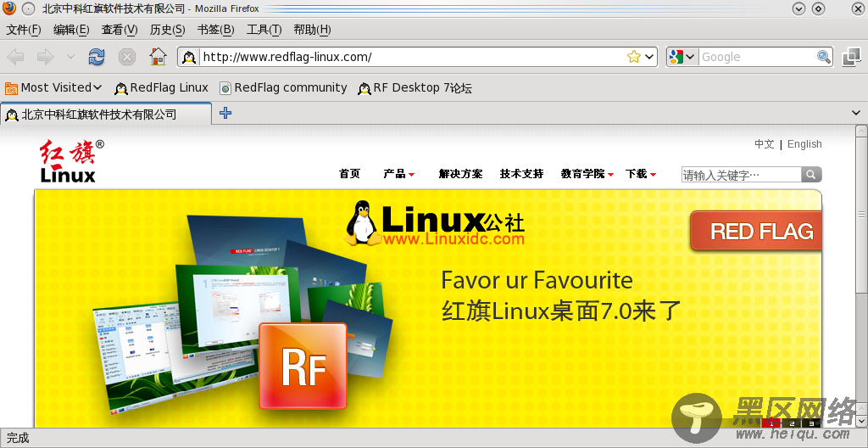The width and height of the screenshot is (868, 448).
Task: Click the round pin button in the title bar
Action: coord(28,8)
